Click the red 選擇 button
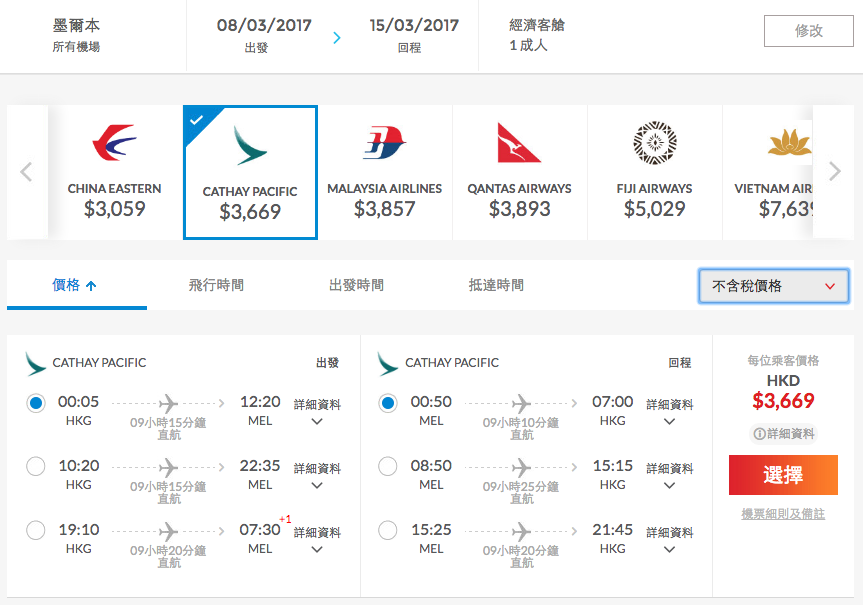863x605 pixels. tap(783, 475)
